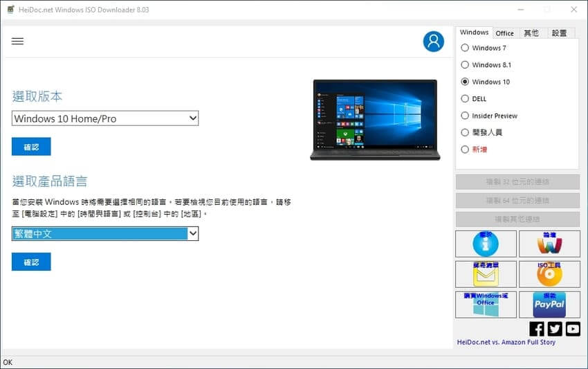Select the Windows 8.1 radio button
Viewport: 588px width, 369px height.
tap(465, 64)
